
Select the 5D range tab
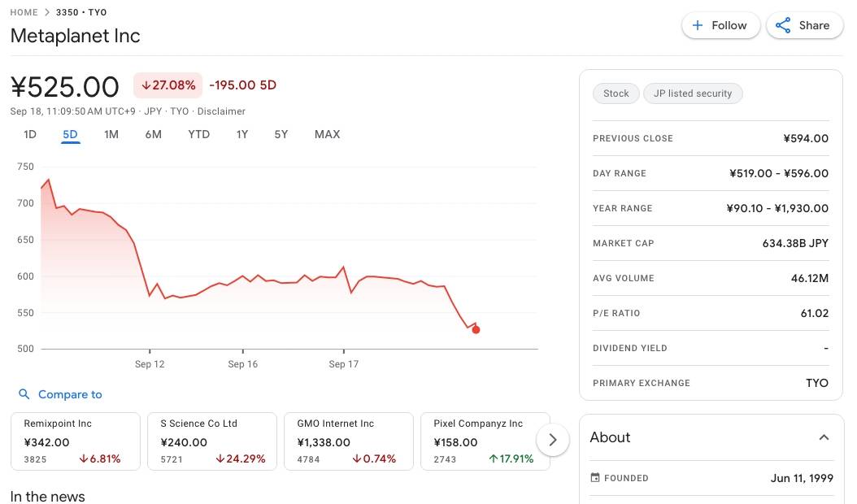tap(70, 134)
